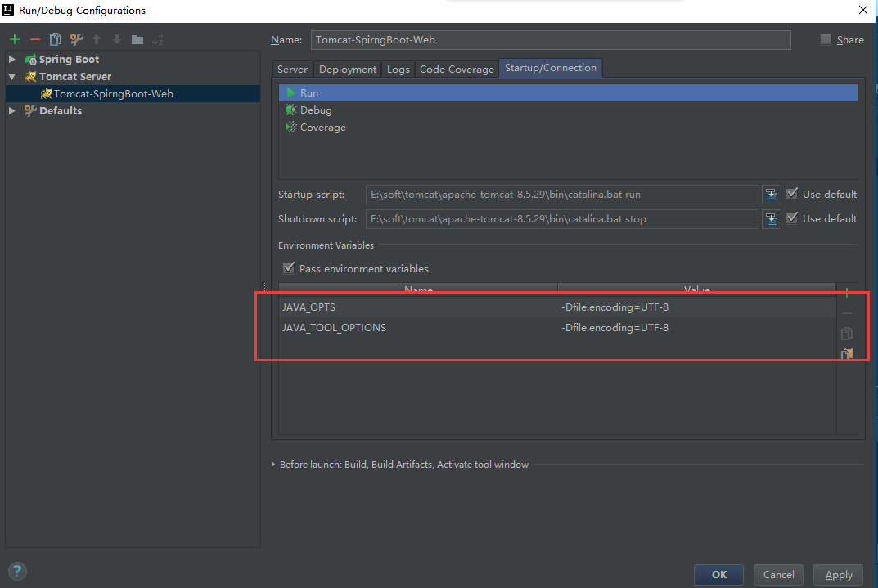Move configuration up arrow
Image resolution: width=878 pixels, height=588 pixels.
[97, 39]
